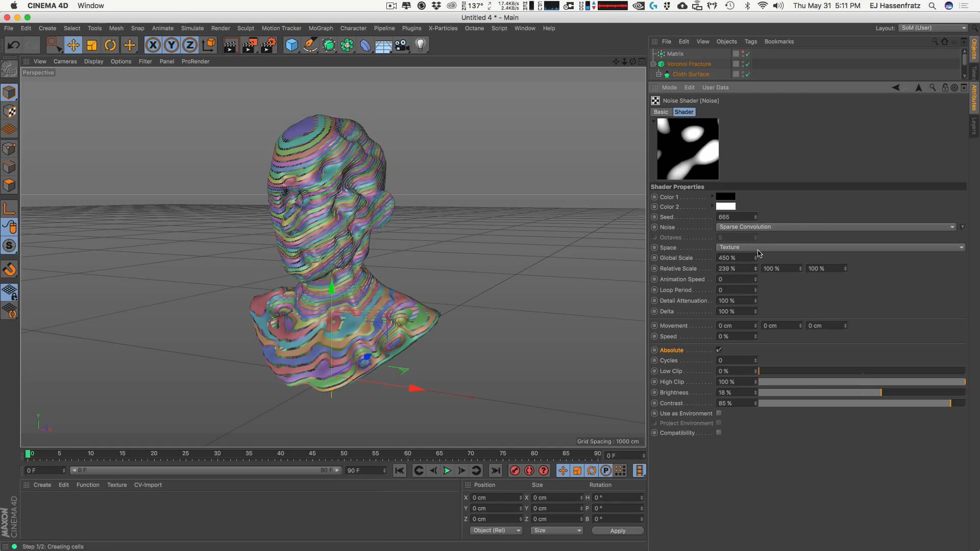The image size is (980, 551).
Task: Click the Go to End of animation button
Action: pos(495,470)
